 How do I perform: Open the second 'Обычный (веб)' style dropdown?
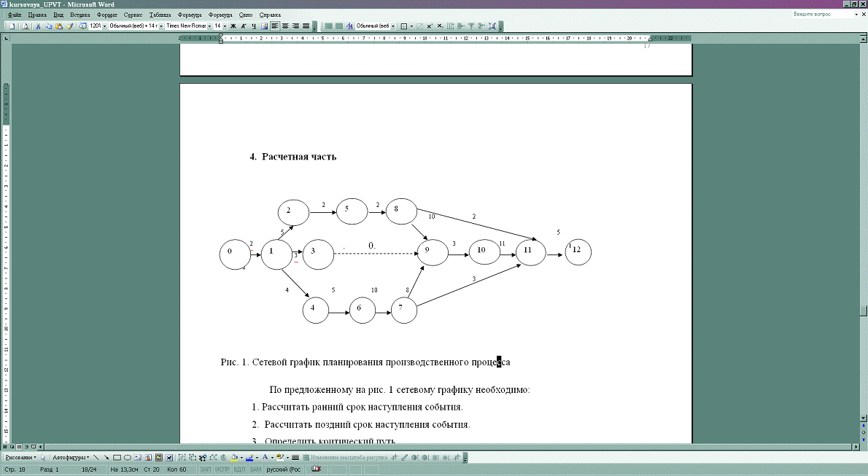(393, 26)
